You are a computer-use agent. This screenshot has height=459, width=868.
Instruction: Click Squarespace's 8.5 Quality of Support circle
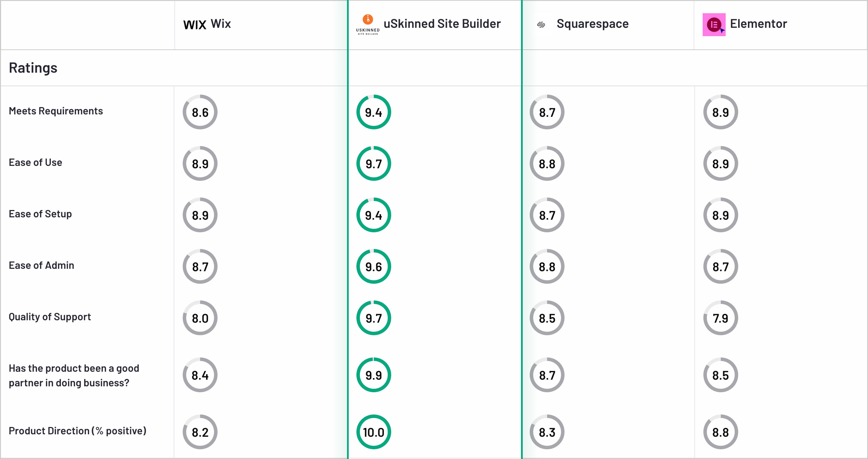547,318
